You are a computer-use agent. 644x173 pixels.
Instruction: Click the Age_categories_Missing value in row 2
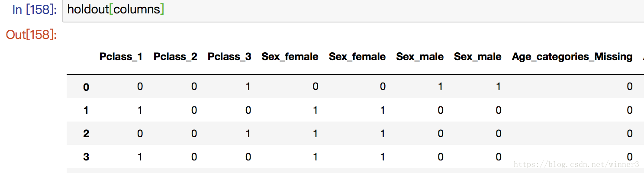point(630,134)
